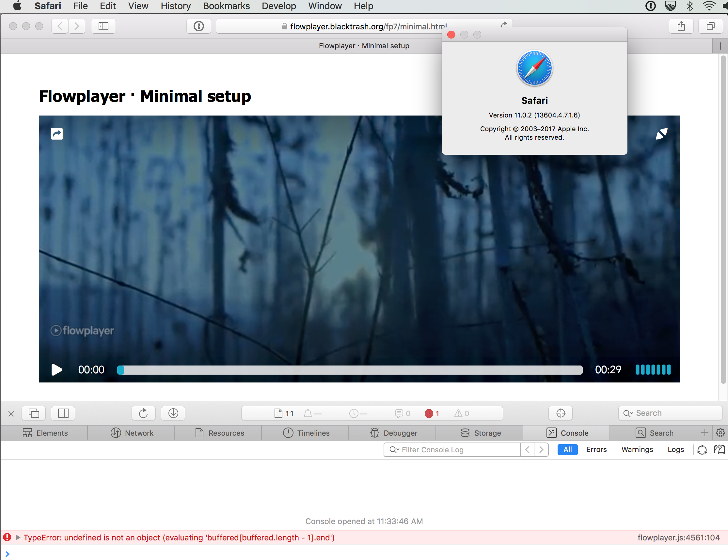Click the next result chevron beside console filter

point(541,449)
